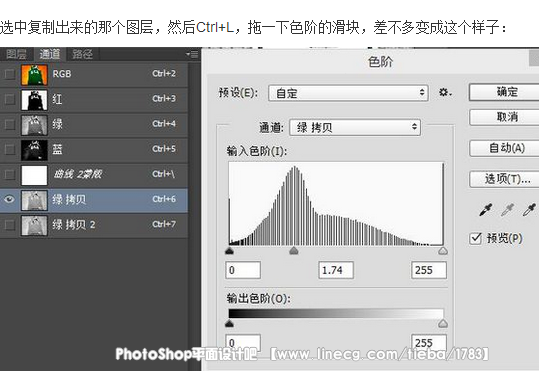Viewport: 539px width, 371px height.
Task: Select 曲线 2蒙版 mask thumbnail
Action: tap(34, 175)
